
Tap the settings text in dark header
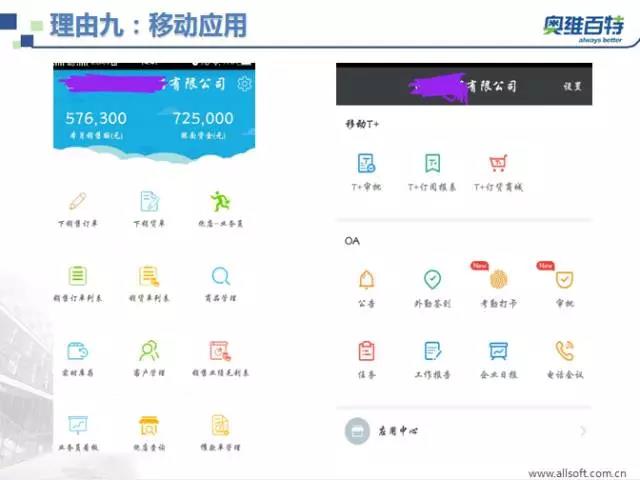click(572, 86)
